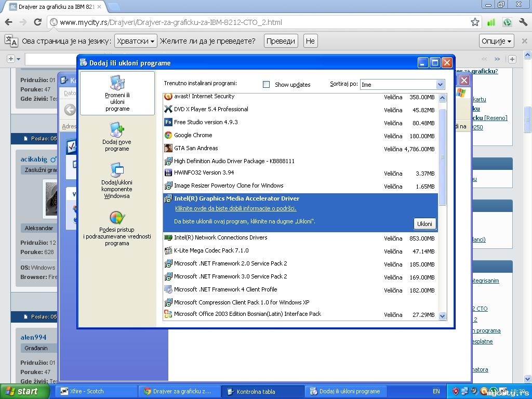Select High Definition Audio Driver Package - KB888111
The image size is (532, 399).
coord(300,161)
